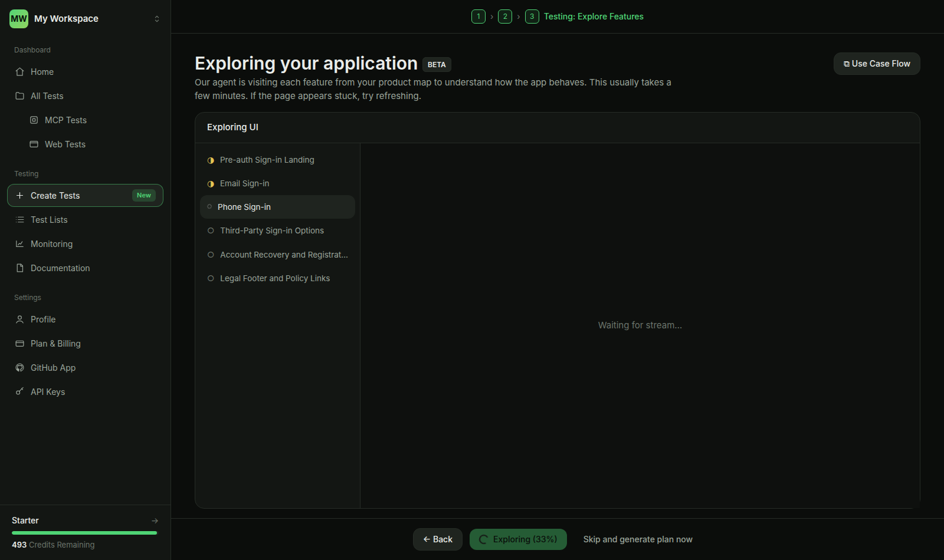Click the MW workspace avatar icon

tap(19, 19)
